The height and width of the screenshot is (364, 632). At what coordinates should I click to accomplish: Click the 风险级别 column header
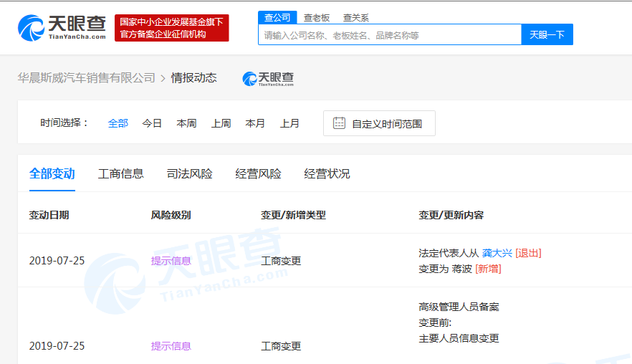click(171, 215)
